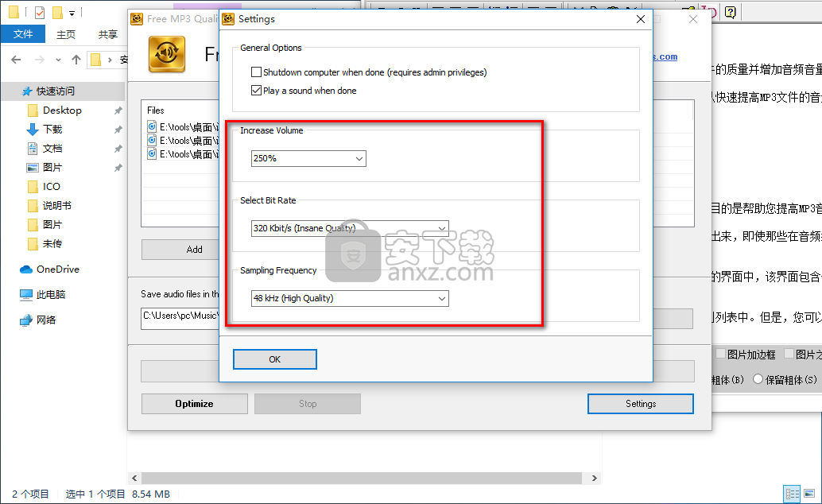
Task: Select 网络 in navigation pane
Action: click(x=46, y=320)
